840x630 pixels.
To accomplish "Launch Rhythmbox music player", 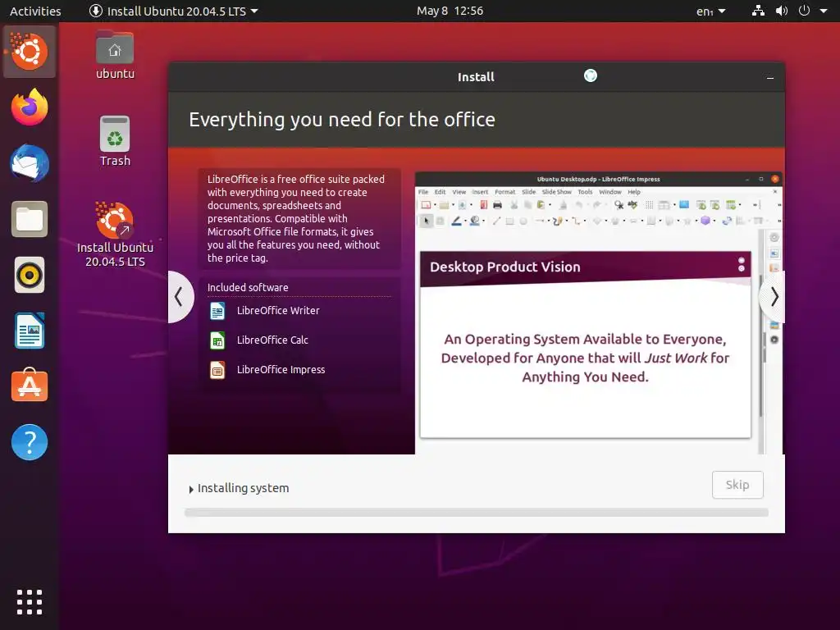I will (30, 276).
